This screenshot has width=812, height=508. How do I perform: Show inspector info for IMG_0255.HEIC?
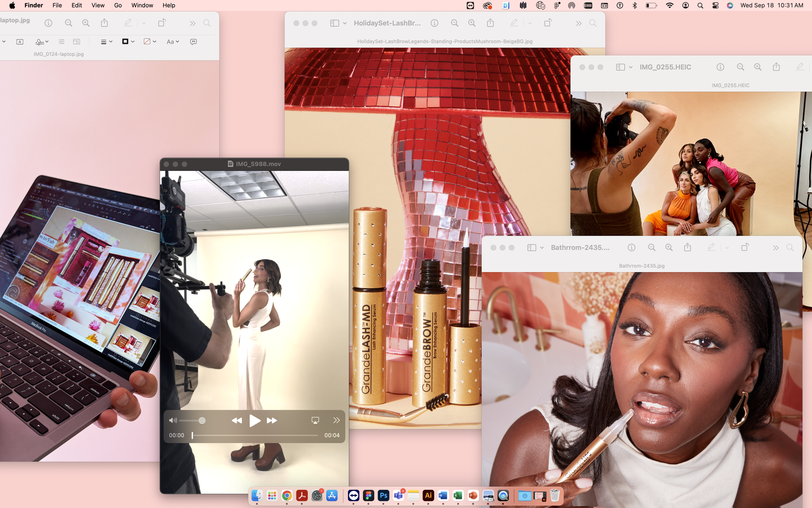(x=720, y=67)
